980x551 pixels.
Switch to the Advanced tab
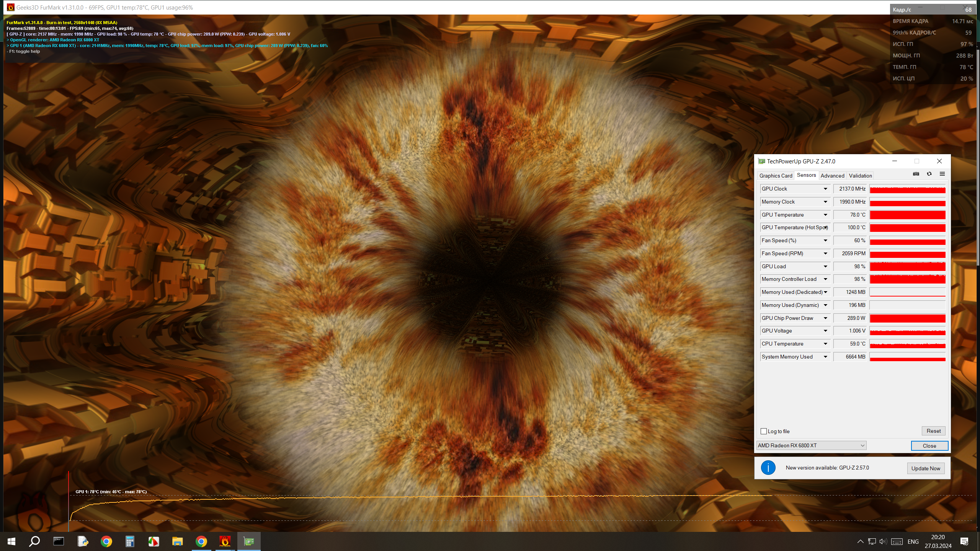tap(832, 176)
